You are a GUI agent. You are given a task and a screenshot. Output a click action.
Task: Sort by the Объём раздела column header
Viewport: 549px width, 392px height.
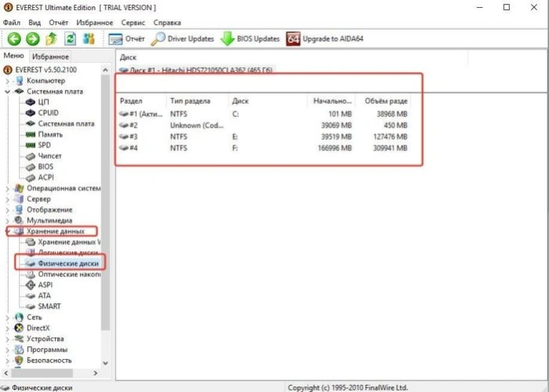click(386, 101)
